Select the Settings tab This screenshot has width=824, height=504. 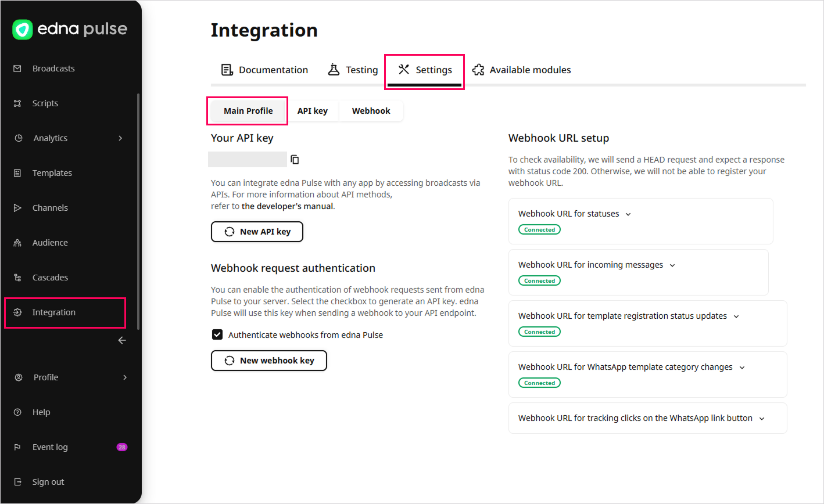(425, 70)
